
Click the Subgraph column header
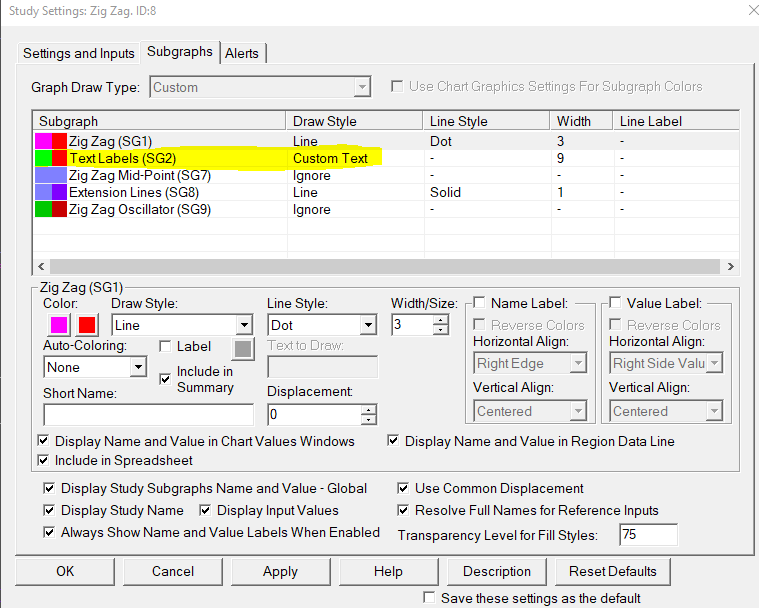point(160,121)
